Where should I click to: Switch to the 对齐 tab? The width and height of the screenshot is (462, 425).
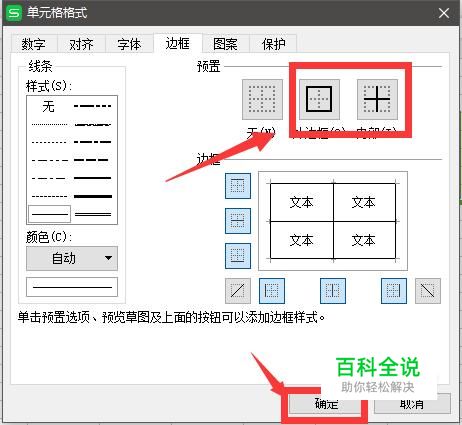81,44
